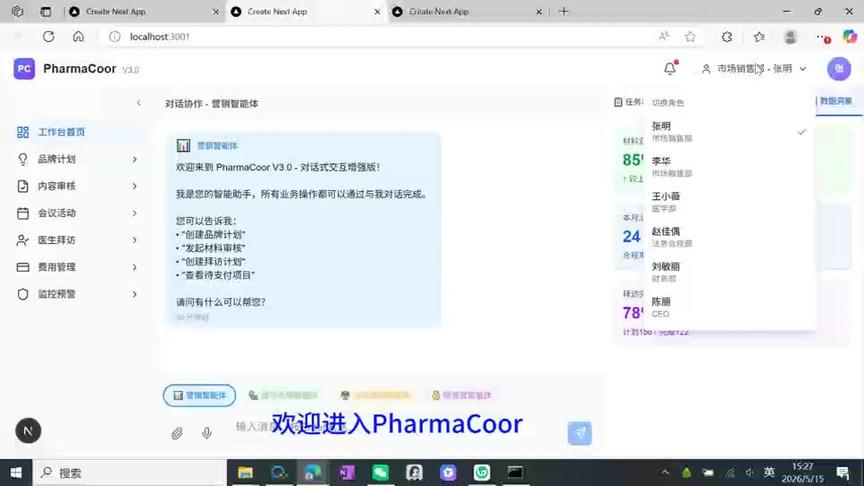Screen dimensions: 864x486
Task: Click the 会议活动 calendar icon
Action: 23,213
